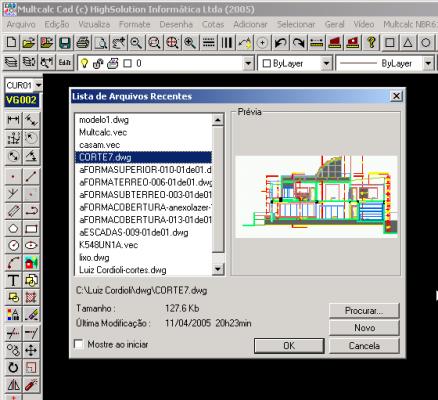The height and width of the screenshot is (400, 438).
Task: Select the Polygon drawing tool
Action: 13,229
